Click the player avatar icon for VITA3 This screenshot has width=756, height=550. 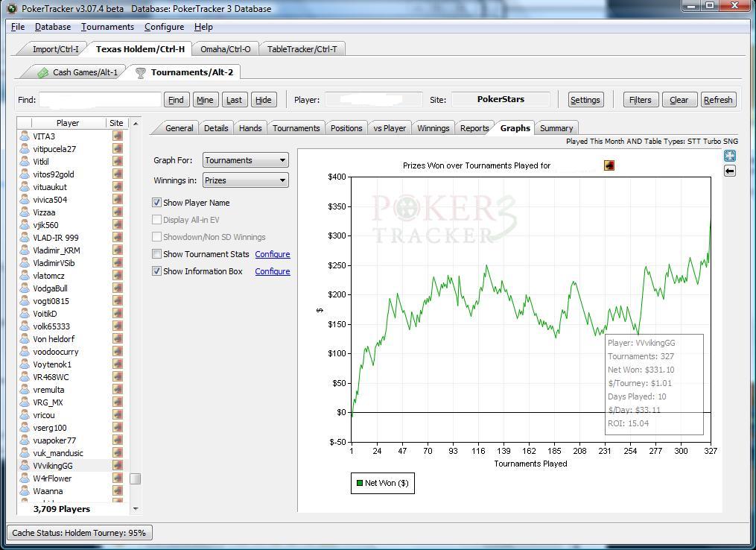(24, 136)
